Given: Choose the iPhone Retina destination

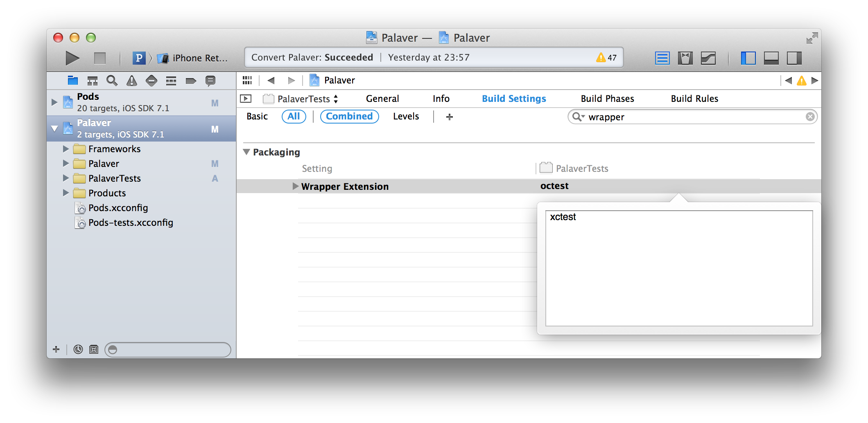Looking at the screenshot, I should [193, 58].
